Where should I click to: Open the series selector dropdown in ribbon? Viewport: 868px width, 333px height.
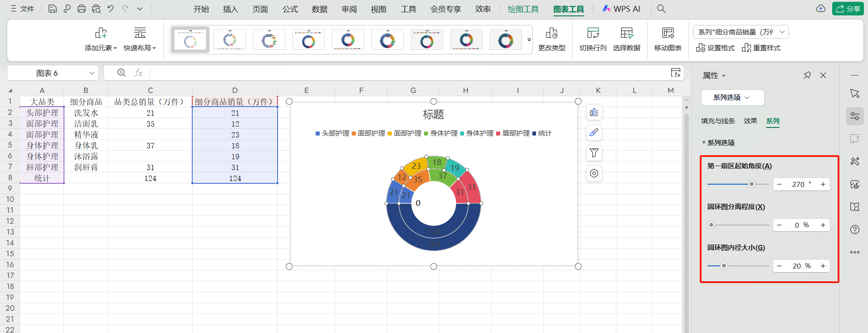point(741,32)
